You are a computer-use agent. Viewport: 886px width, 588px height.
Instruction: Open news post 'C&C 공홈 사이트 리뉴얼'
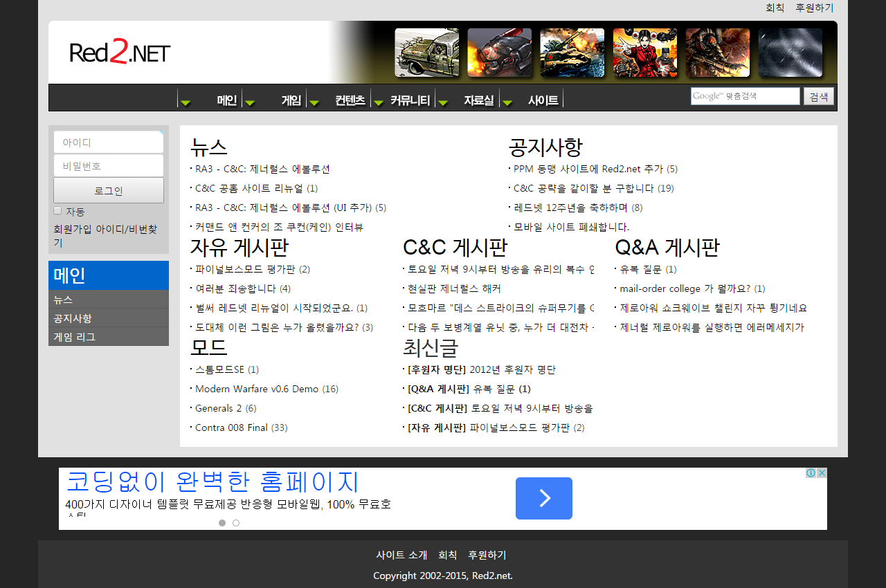(x=249, y=188)
